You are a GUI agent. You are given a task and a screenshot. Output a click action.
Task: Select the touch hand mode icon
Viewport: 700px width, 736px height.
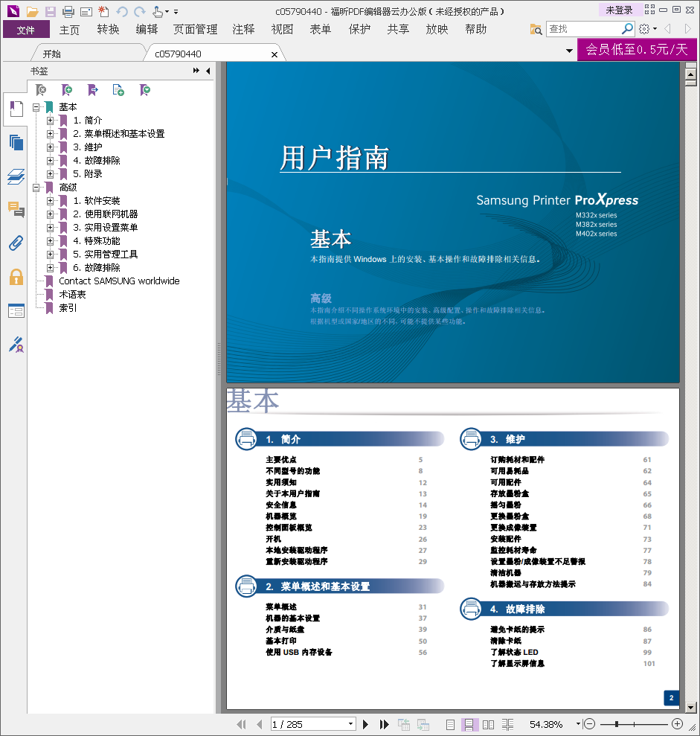[158, 11]
